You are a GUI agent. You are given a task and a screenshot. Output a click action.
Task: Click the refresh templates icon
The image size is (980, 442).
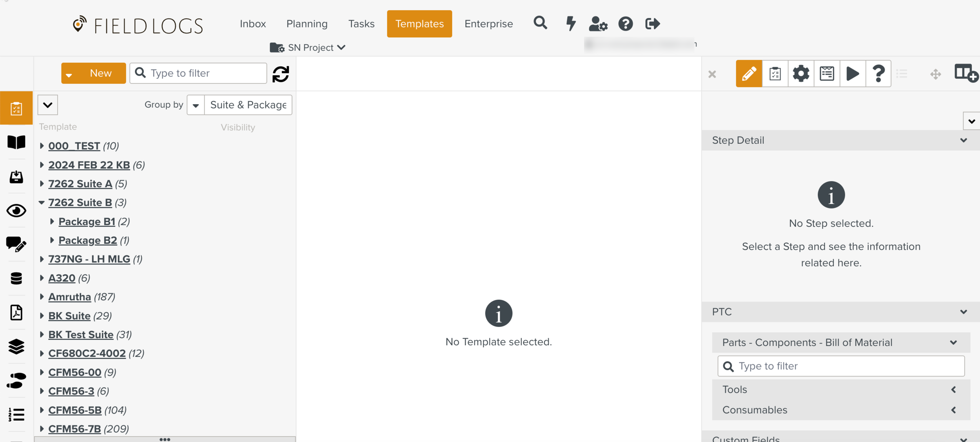coord(281,74)
